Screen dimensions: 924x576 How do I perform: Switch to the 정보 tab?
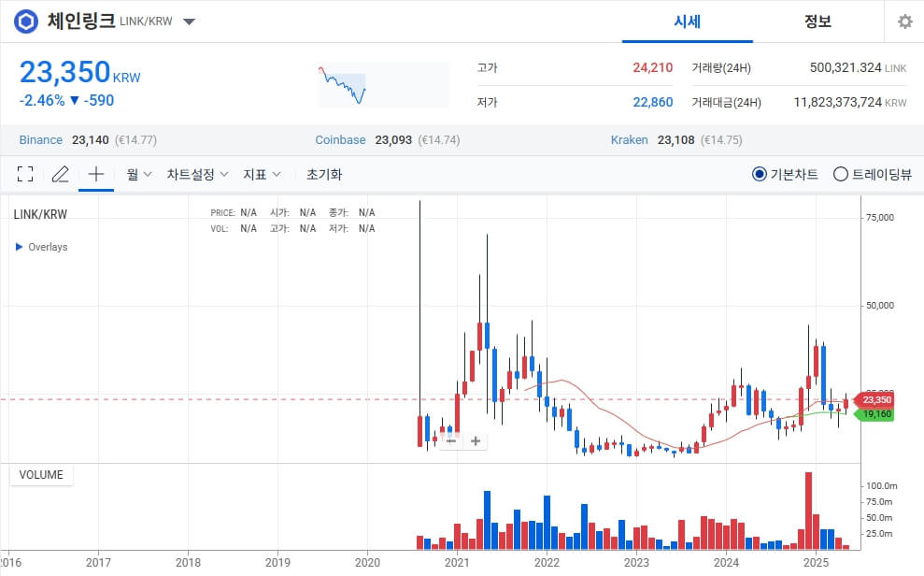(x=817, y=21)
